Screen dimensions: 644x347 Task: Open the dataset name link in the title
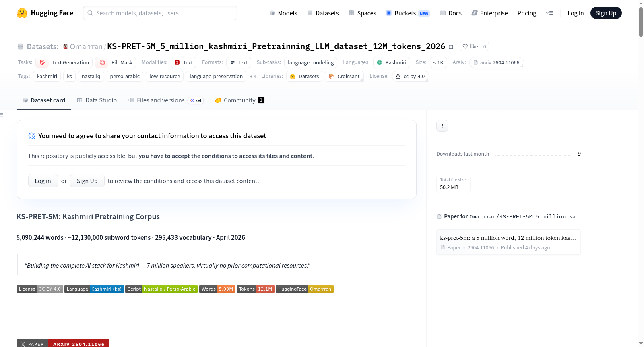click(x=276, y=46)
